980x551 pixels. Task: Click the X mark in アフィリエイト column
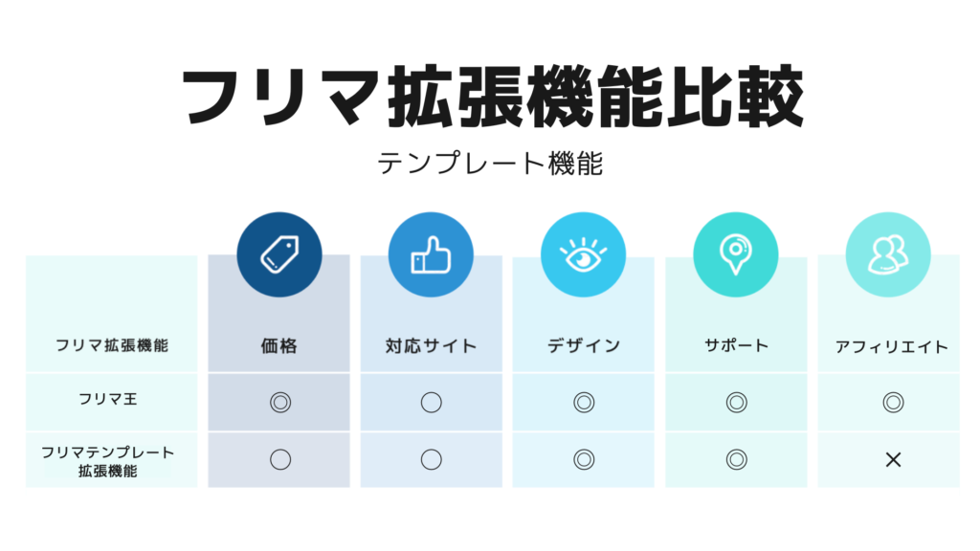point(893,460)
